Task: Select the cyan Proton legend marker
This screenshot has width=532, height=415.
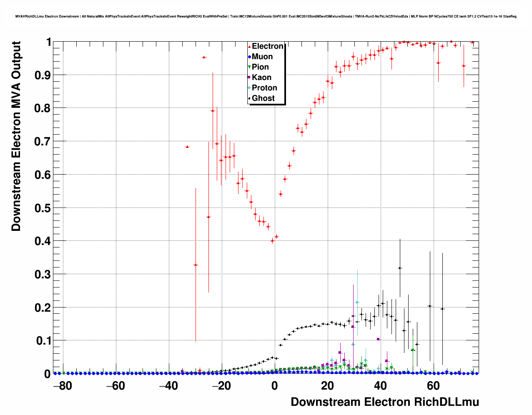Action: click(x=250, y=88)
